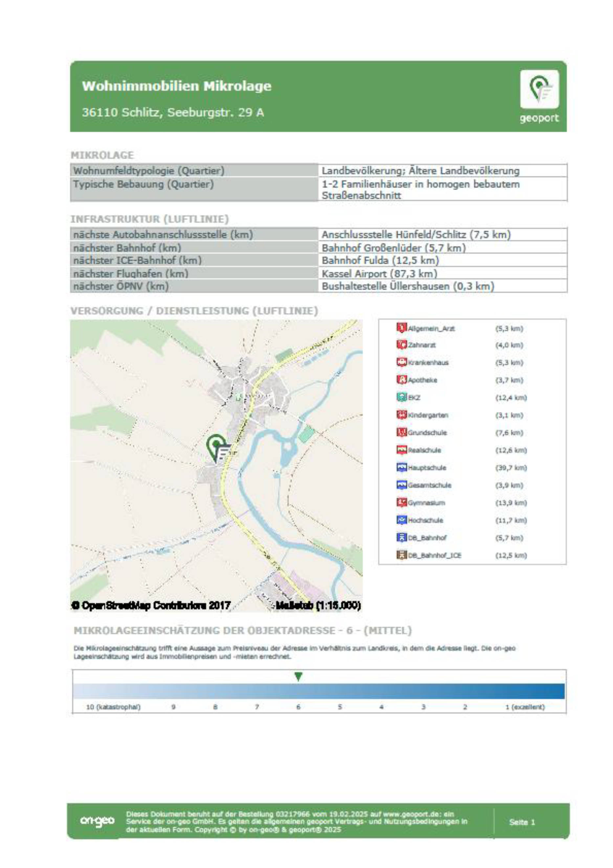This screenshot has height=868, width=613.
Task: Click the Kindergarten legend icon
Action: tap(401, 415)
